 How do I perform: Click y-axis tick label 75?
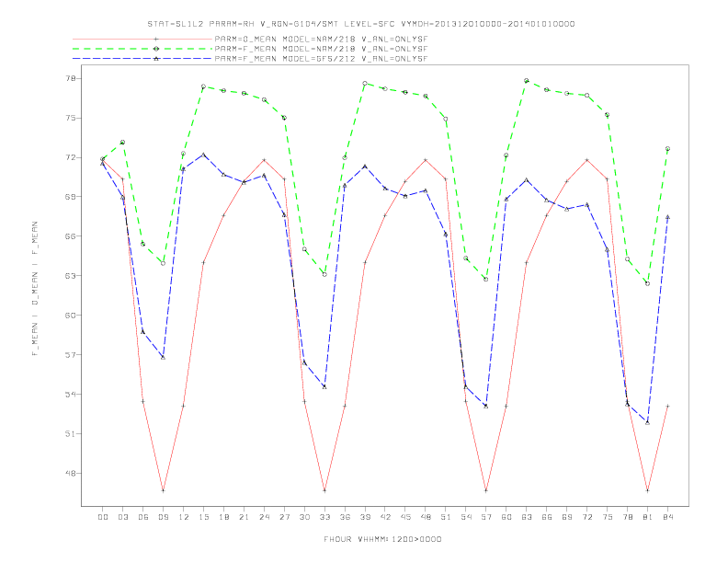(71, 118)
